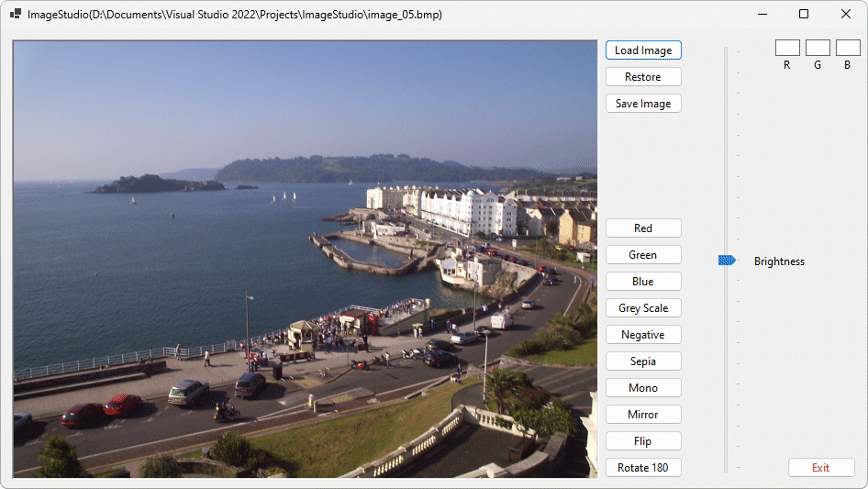Click the red Exit button
868x489 pixels.
(x=821, y=467)
